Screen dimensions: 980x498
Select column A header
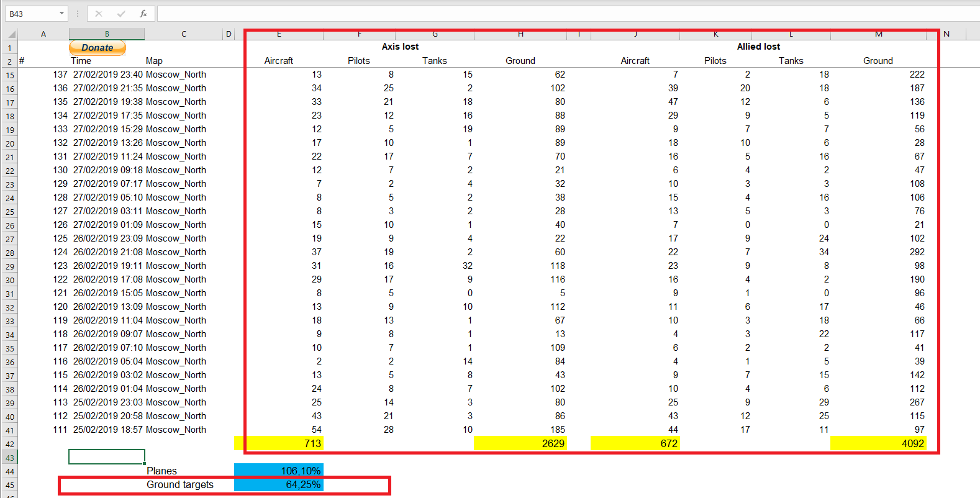point(43,34)
